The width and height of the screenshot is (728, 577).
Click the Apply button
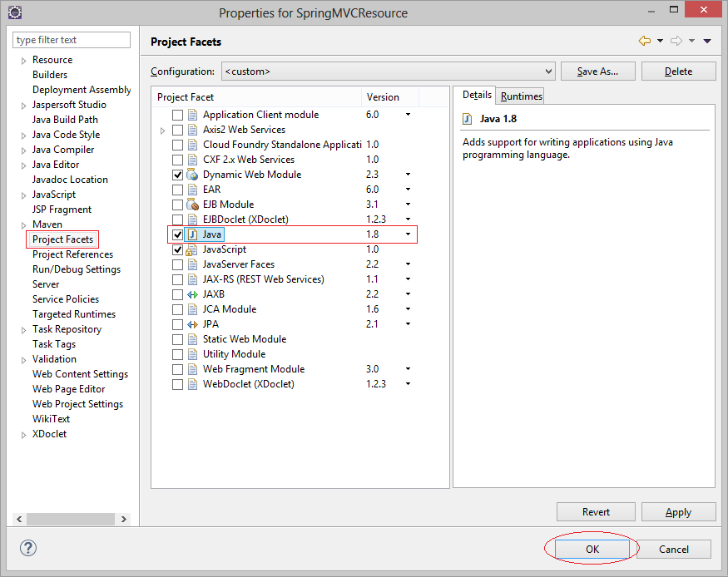[678, 512]
